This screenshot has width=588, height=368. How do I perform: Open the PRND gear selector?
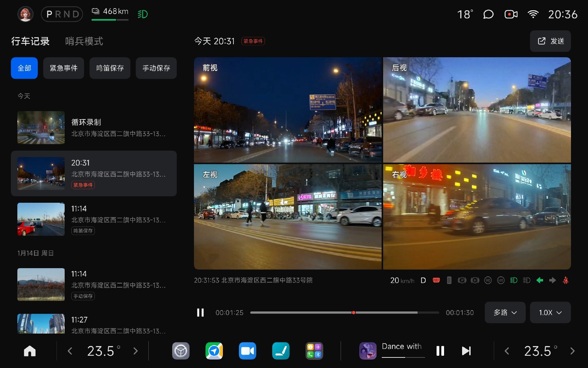62,14
